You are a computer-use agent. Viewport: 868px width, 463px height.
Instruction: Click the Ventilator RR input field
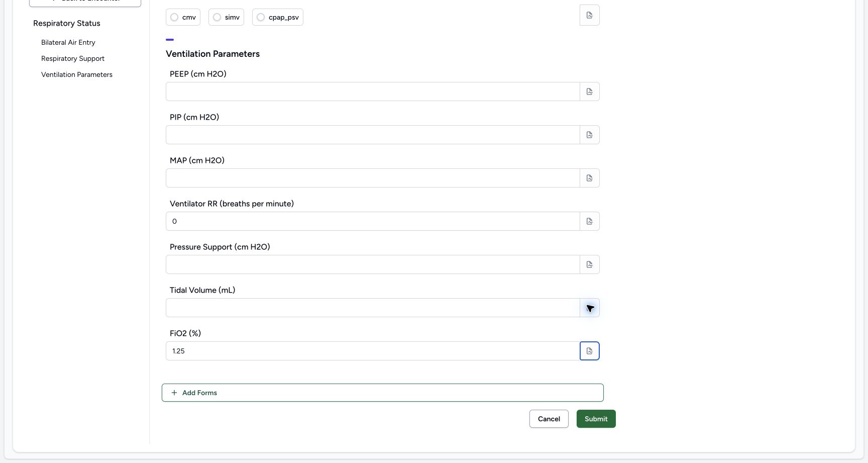click(x=373, y=221)
